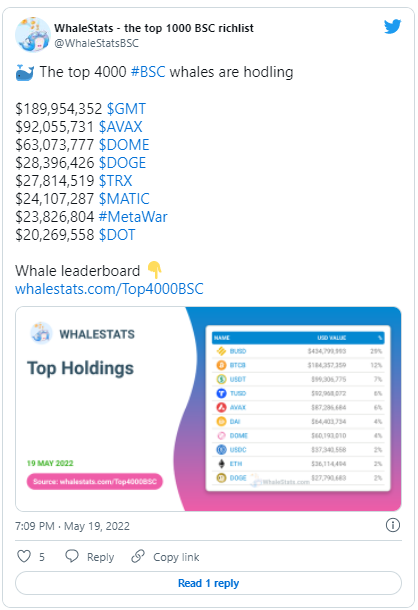Open the Top Holdings image preview
The width and height of the screenshot is (418, 610).
[208, 409]
